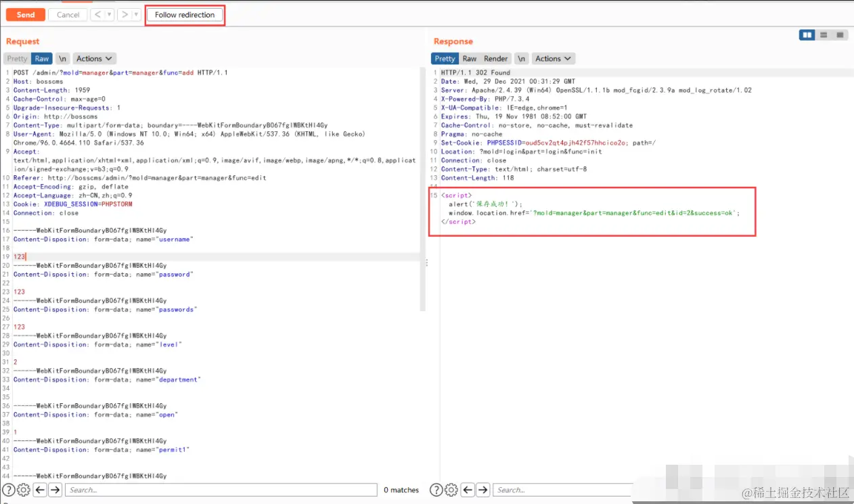Click the username value '123' on line 19
This screenshot has width=854, height=504.
[20, 256]
